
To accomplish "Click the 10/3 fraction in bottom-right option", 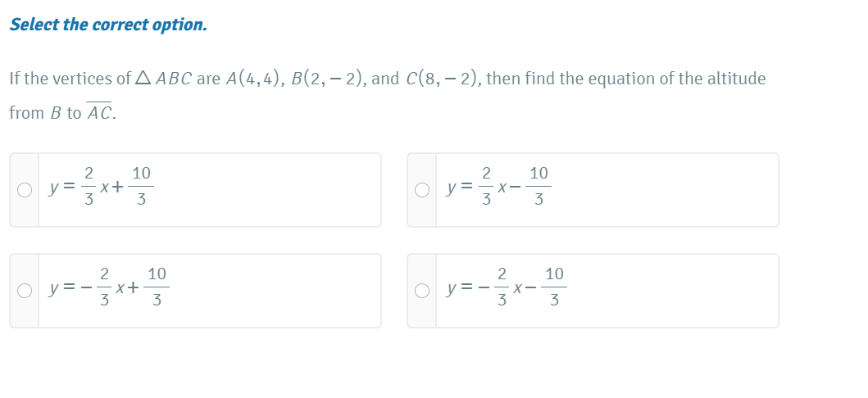I will tap(554, 287).
